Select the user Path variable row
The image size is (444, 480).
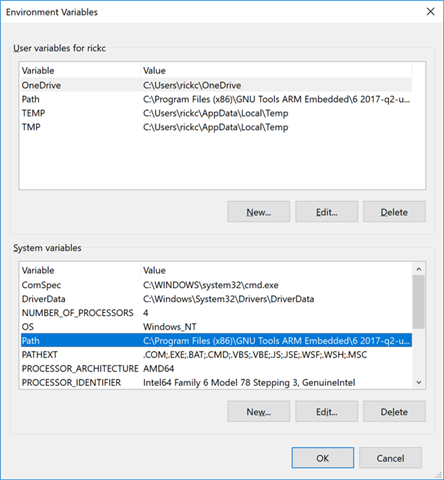coord(216,99)
